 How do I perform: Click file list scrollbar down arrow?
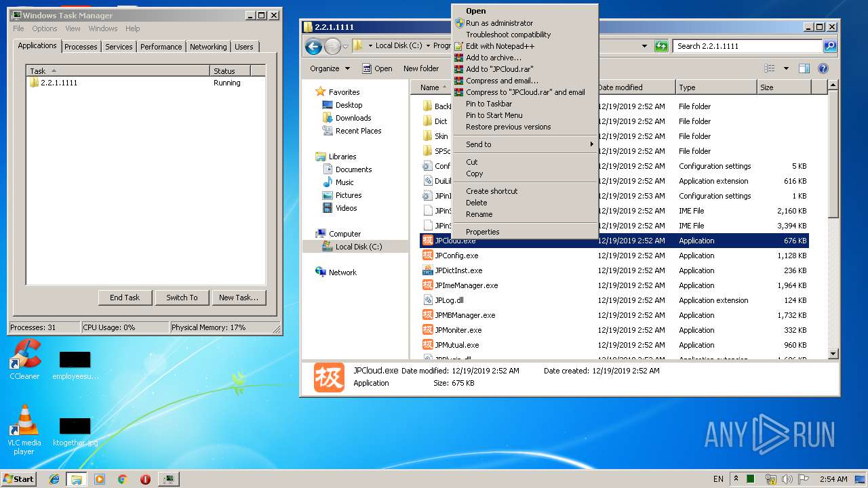pos(833,354)
